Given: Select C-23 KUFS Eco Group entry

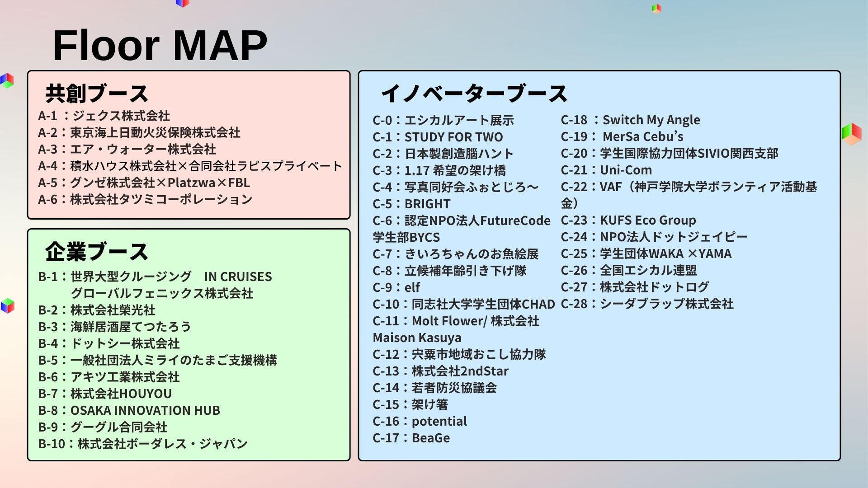Looking at the screenshot, I should (628, 220).
